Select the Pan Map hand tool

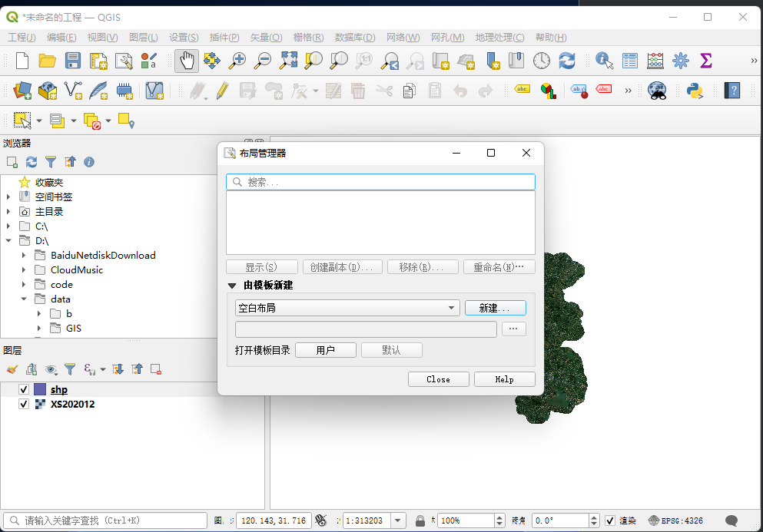[187, 61]
